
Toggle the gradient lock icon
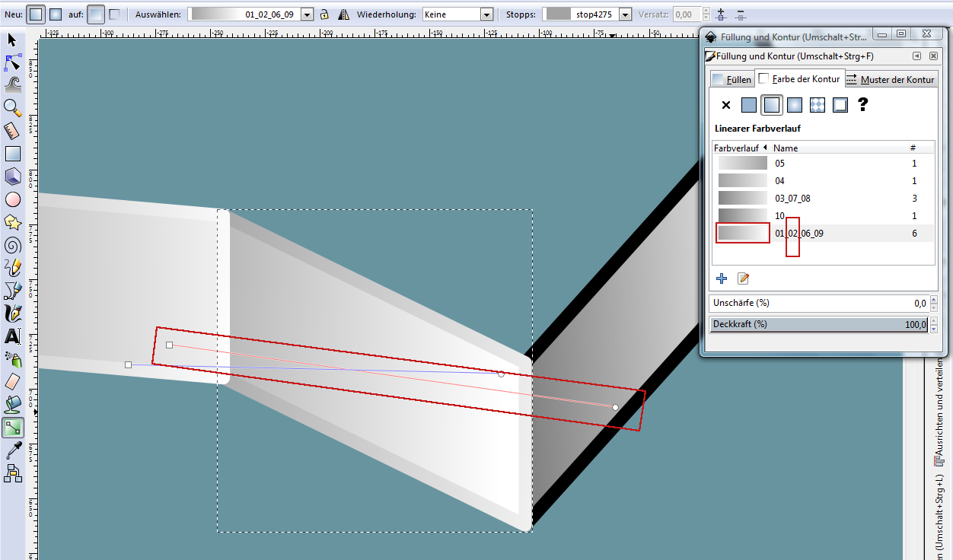pyautogui.click(x=324, y=14)
